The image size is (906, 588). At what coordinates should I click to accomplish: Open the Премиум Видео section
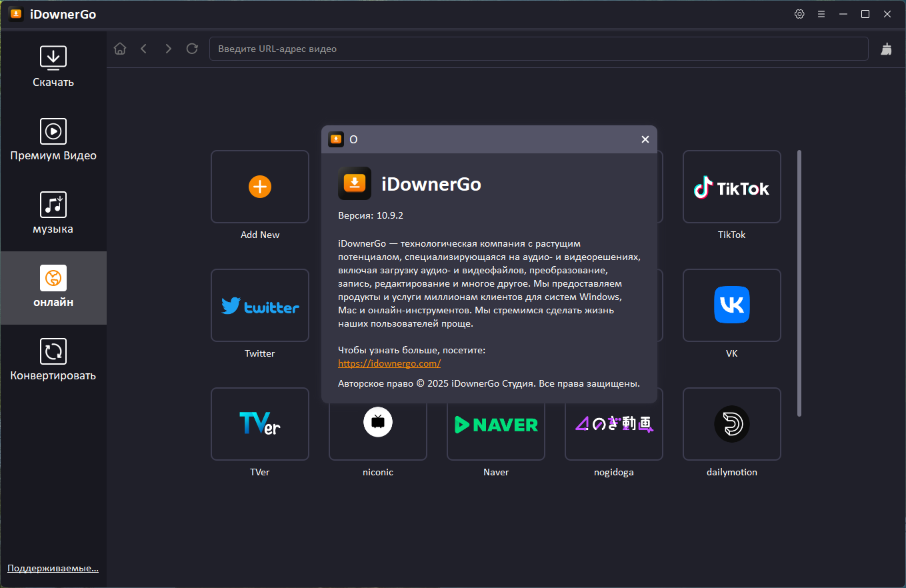click(53, 141)
